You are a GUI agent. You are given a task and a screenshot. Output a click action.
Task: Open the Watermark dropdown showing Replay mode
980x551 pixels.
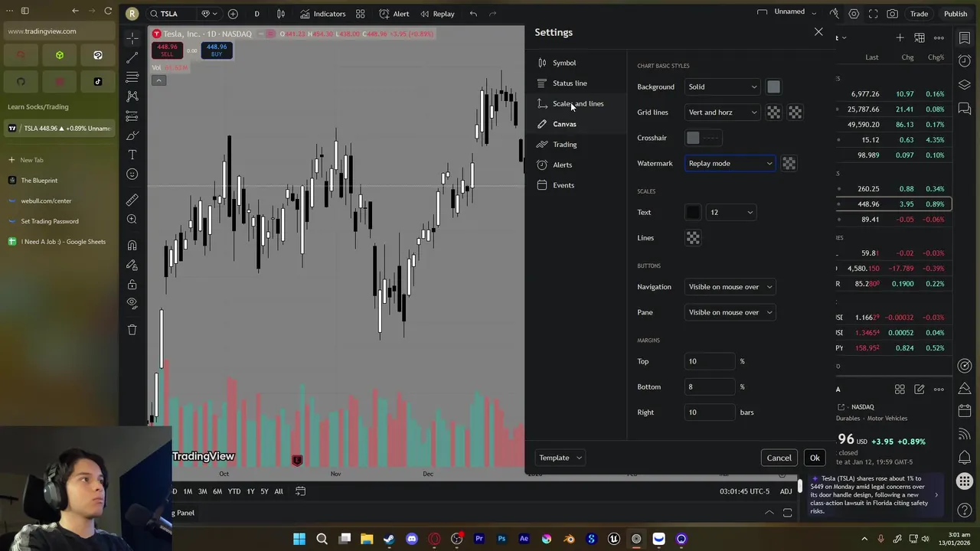[730, 163]
